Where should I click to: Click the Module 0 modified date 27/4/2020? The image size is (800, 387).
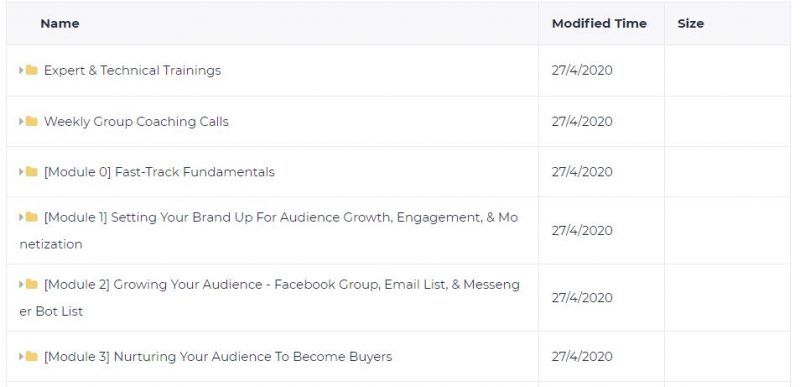coord(582,172)
